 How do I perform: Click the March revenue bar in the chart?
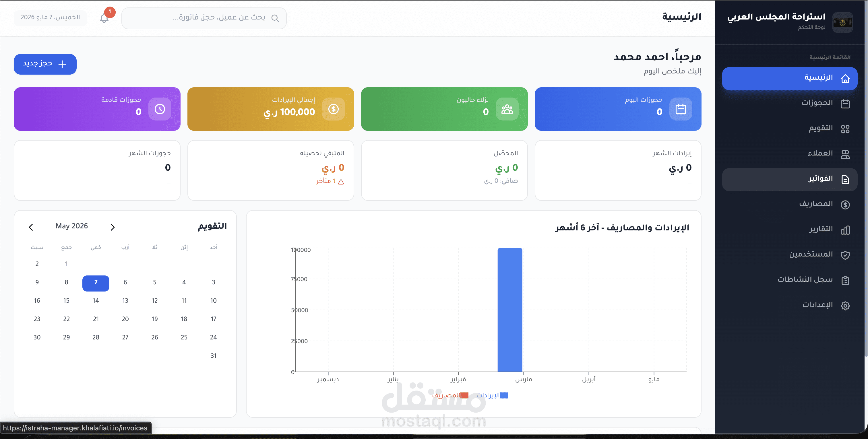(x=510, y=310)
